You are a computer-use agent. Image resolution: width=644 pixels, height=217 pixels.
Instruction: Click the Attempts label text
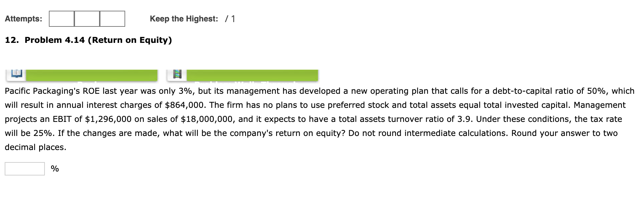[23, 19]
